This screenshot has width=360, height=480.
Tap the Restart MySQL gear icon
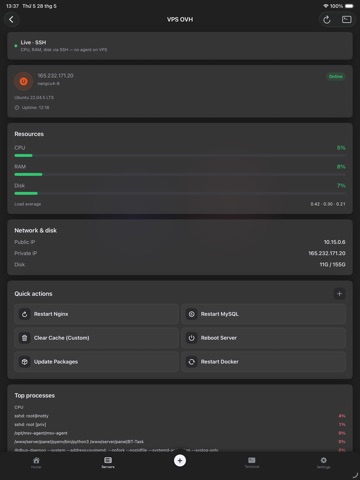tap(191, 314)
